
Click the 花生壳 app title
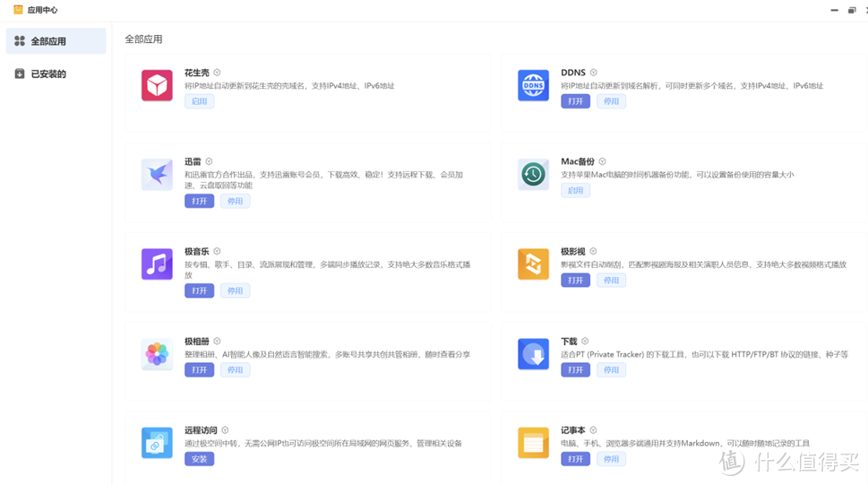(x=197, y=73)
